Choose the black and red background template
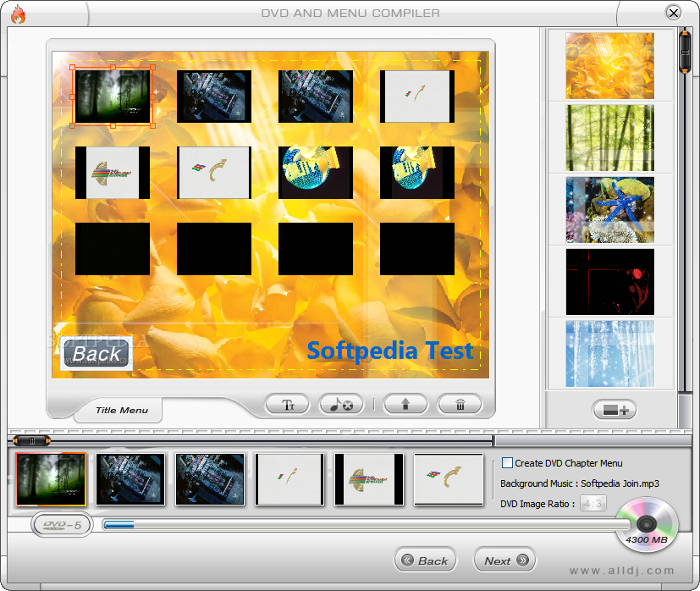 609,281
